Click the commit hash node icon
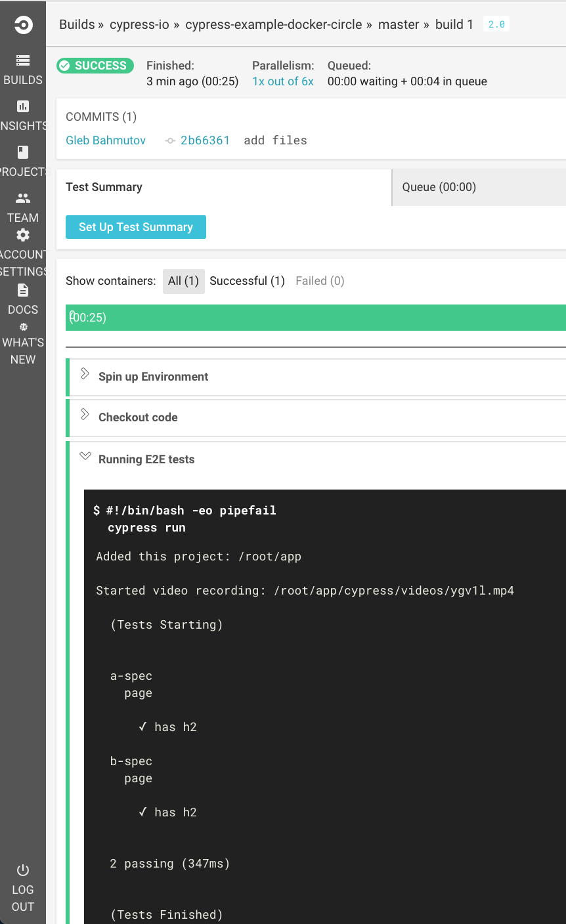Viewport: 566px width, 924px height. (x=170, y=140)
